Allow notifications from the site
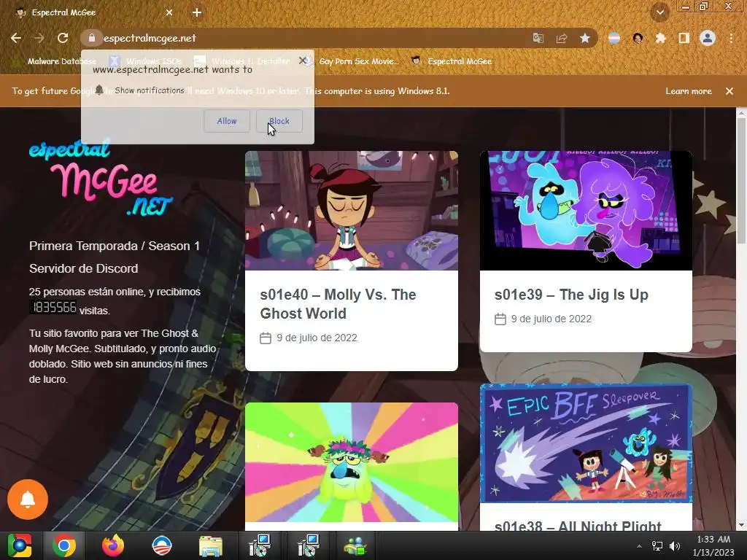This screenshot has height=560, width=747. pos(227,121)
